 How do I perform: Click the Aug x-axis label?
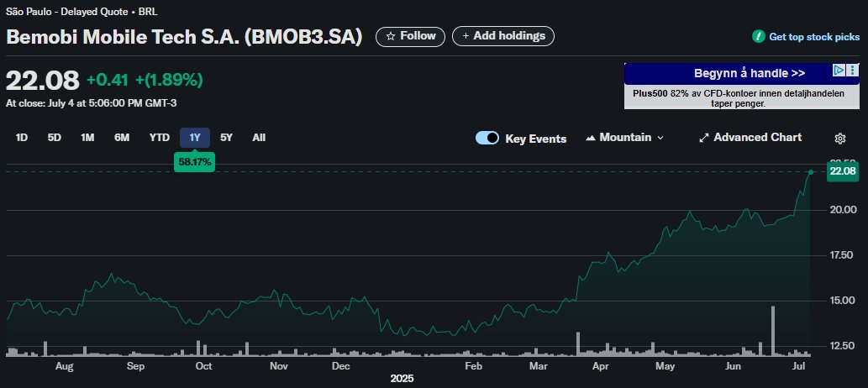point(64,366)
